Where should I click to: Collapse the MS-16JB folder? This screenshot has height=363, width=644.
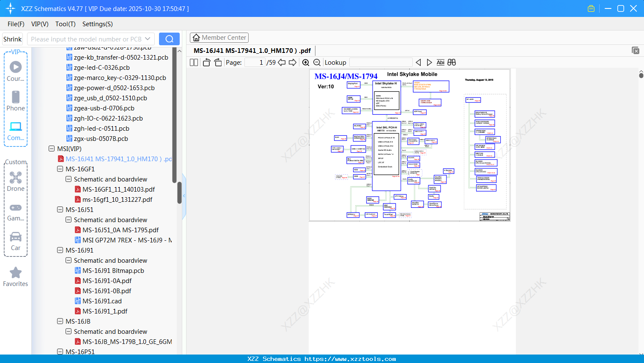coord(60,322)
